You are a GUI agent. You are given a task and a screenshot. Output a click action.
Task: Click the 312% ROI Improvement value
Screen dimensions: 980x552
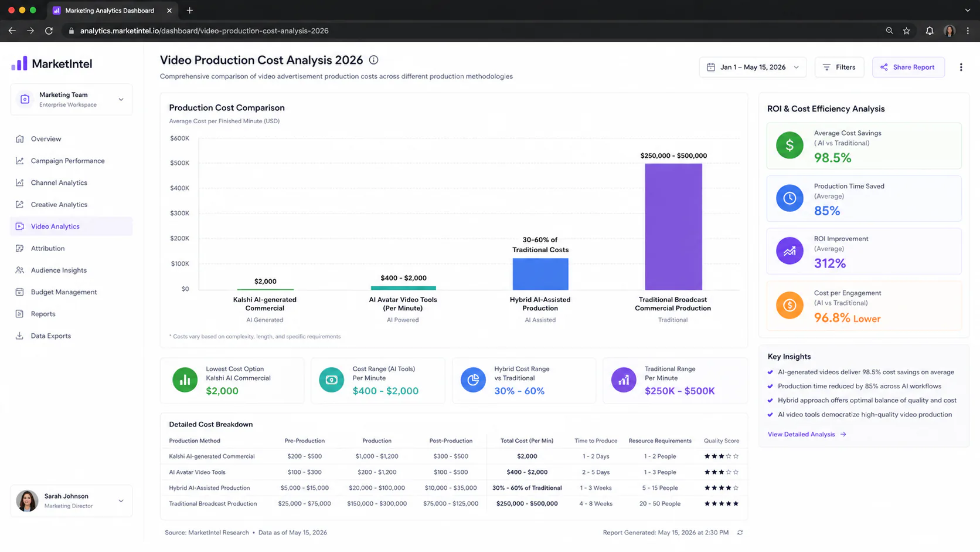[829, 263]
